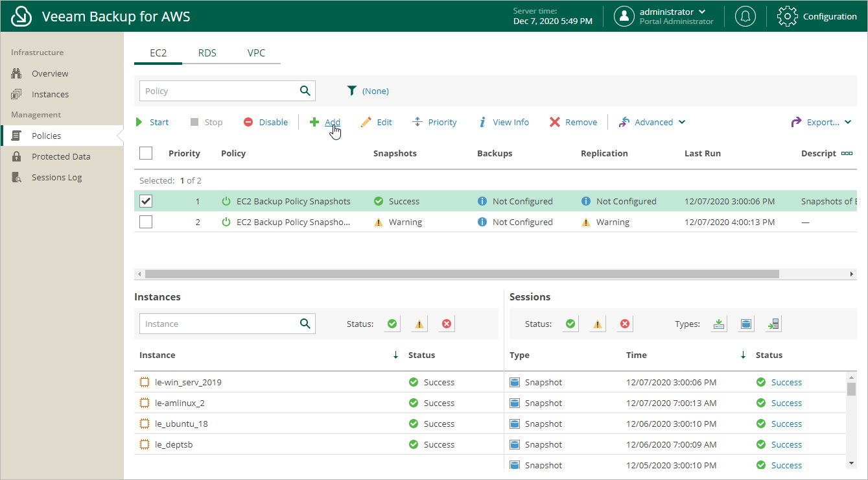Sort sessions by the Time column header
Viewport: 868px width, 480px height.
coord(637,355)
